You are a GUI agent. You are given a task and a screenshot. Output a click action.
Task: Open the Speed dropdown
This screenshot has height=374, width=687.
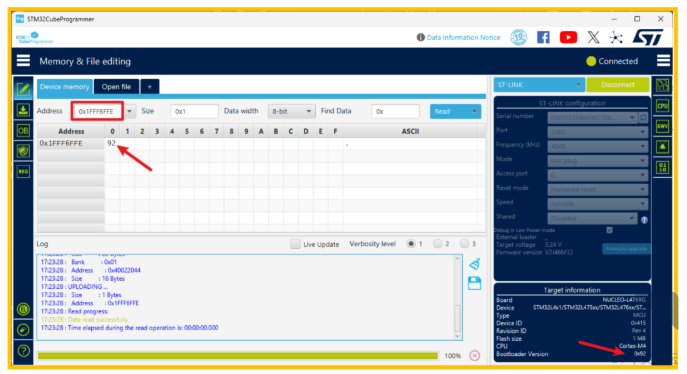(598, 204)
